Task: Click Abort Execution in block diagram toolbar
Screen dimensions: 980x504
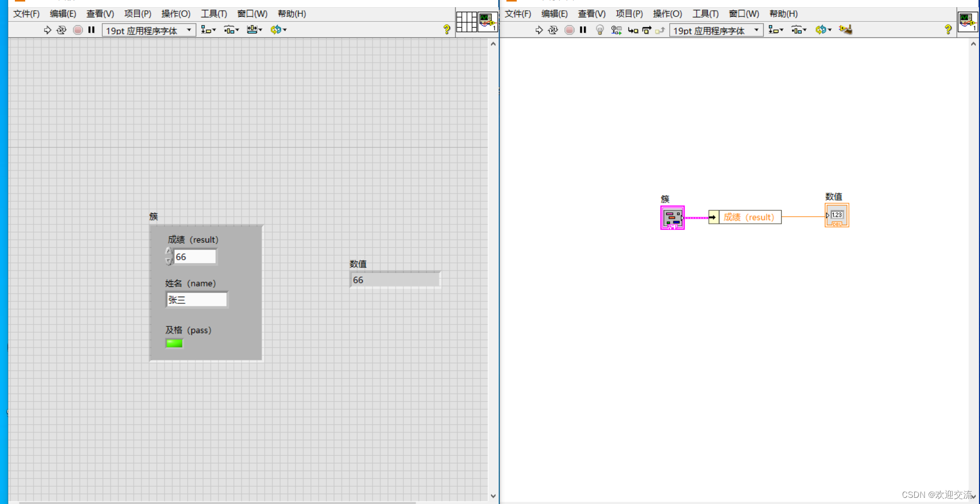Action: [569, 30]
